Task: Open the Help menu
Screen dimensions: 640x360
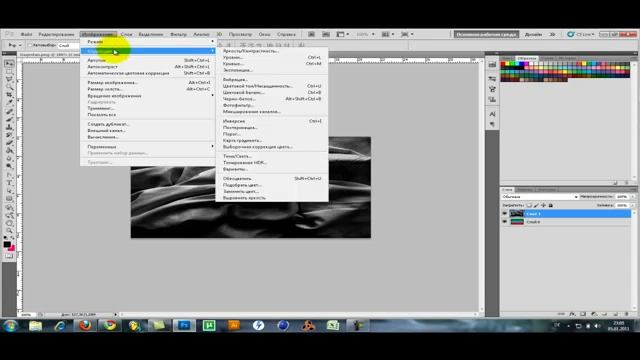Action: pyautogui.click(x=286, y=34)
